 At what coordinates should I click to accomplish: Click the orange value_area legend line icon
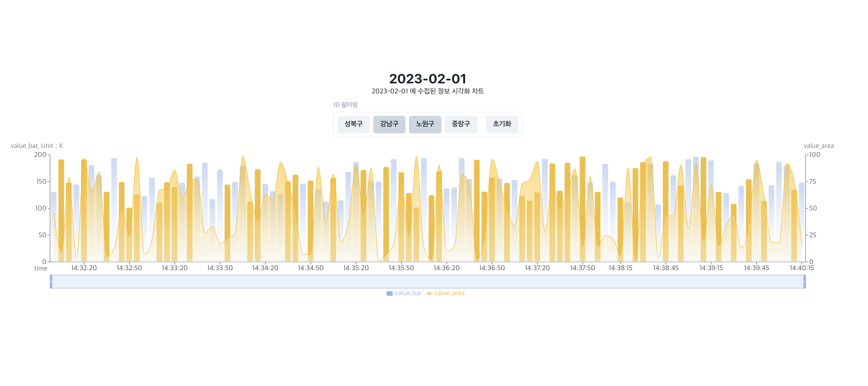click(x=429, y=293)
